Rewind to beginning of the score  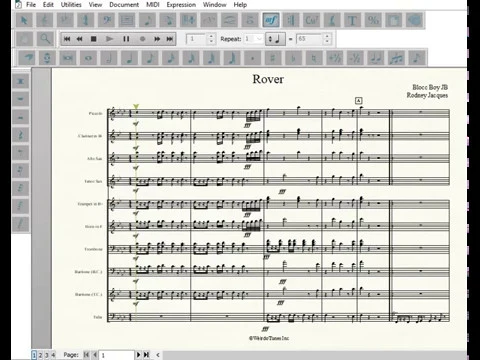(67, 39)
